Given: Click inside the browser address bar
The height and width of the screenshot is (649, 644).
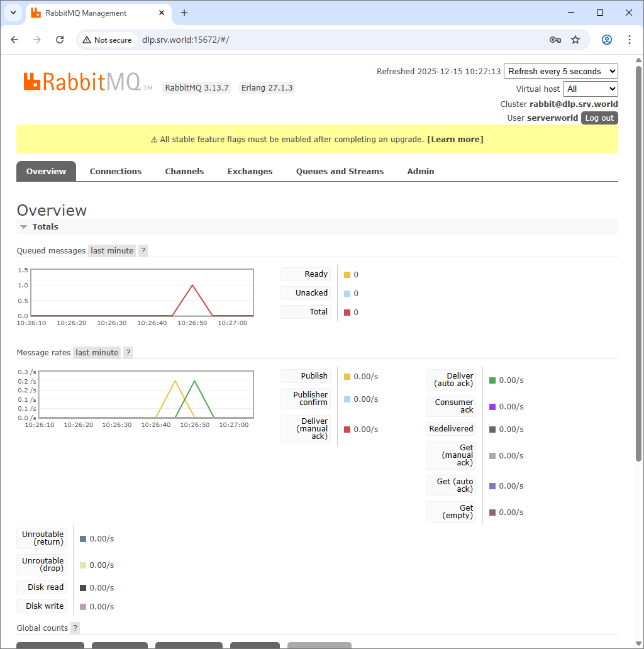Looking at the screenshot, I should (x=252, y=39).
